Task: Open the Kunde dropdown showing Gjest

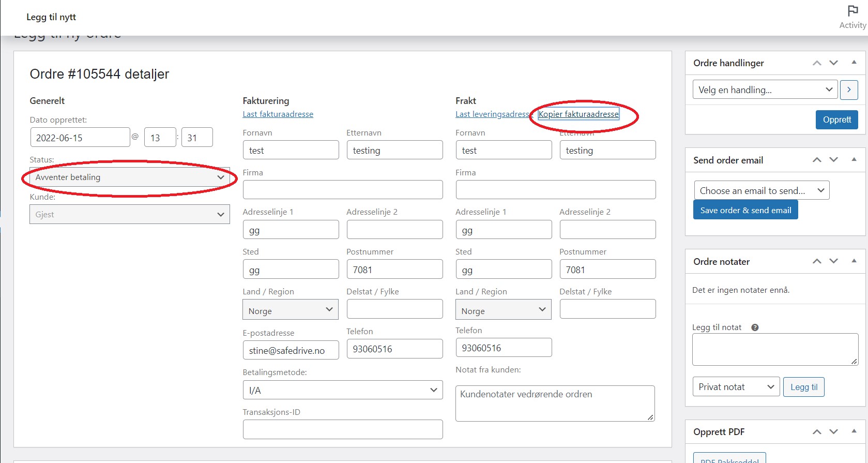Action: [129, 215]
